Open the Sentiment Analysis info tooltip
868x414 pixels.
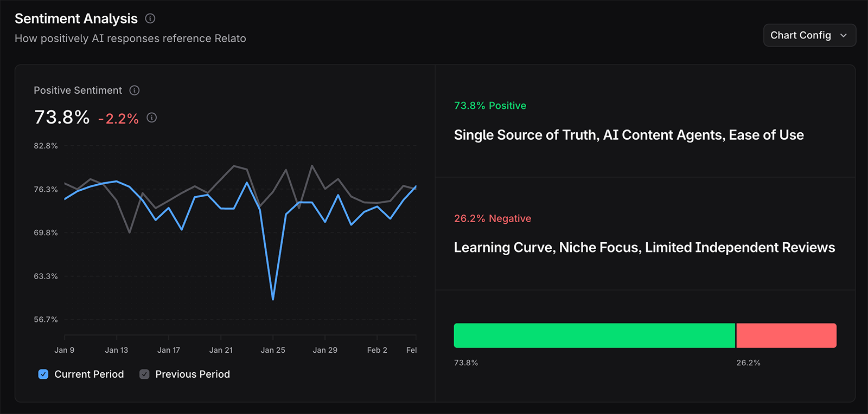[150, 18]
